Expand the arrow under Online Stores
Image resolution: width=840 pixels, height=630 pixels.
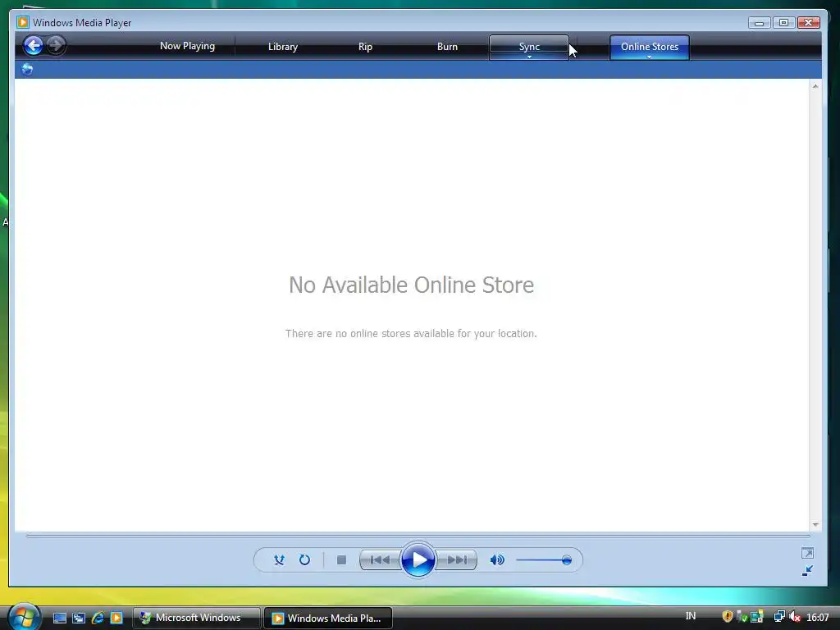click(x=650, y=57)
